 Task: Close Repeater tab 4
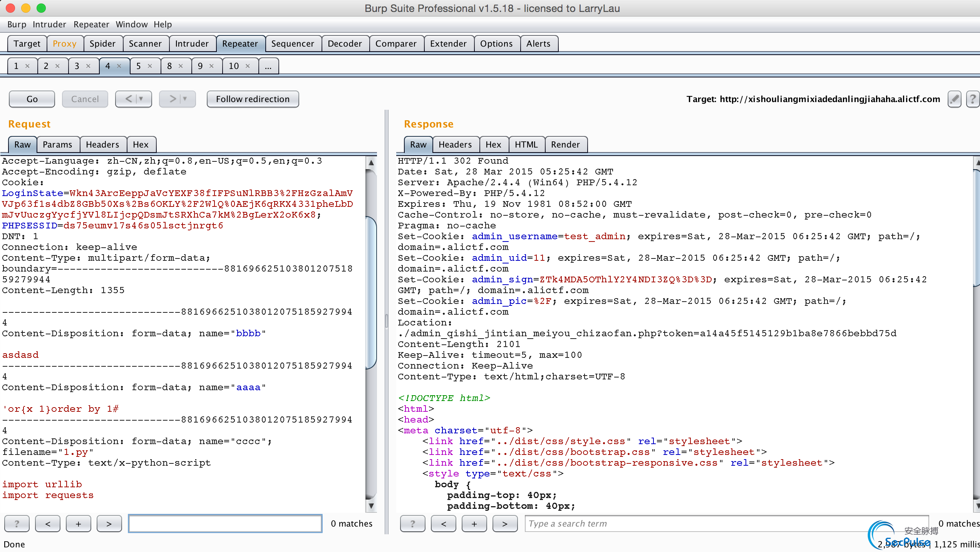point(119,66)
